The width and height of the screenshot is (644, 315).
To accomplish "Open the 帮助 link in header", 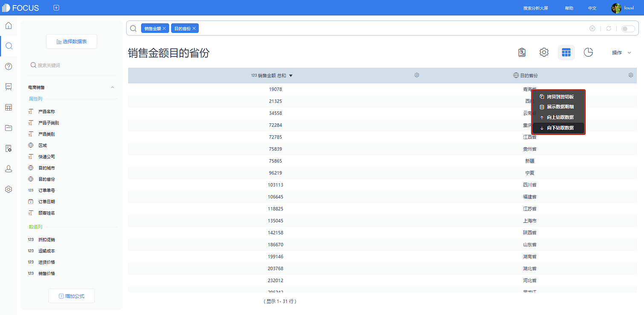I will point(569,8).
